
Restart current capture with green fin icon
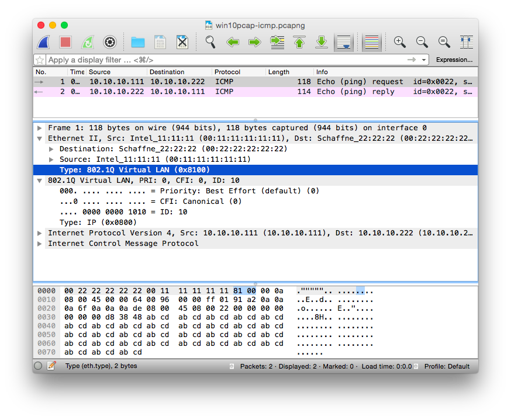[88, 42]
